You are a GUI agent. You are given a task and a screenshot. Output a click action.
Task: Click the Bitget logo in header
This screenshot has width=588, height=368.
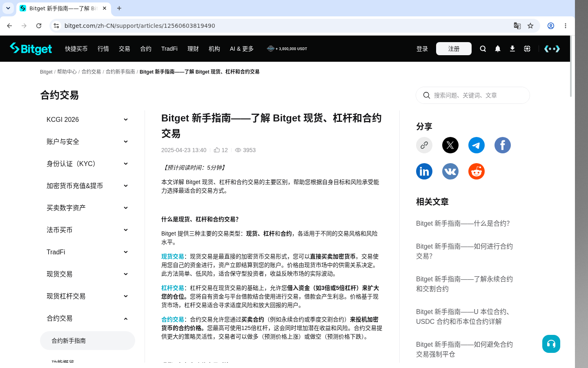pyautogui.click(x=31, y=49)
